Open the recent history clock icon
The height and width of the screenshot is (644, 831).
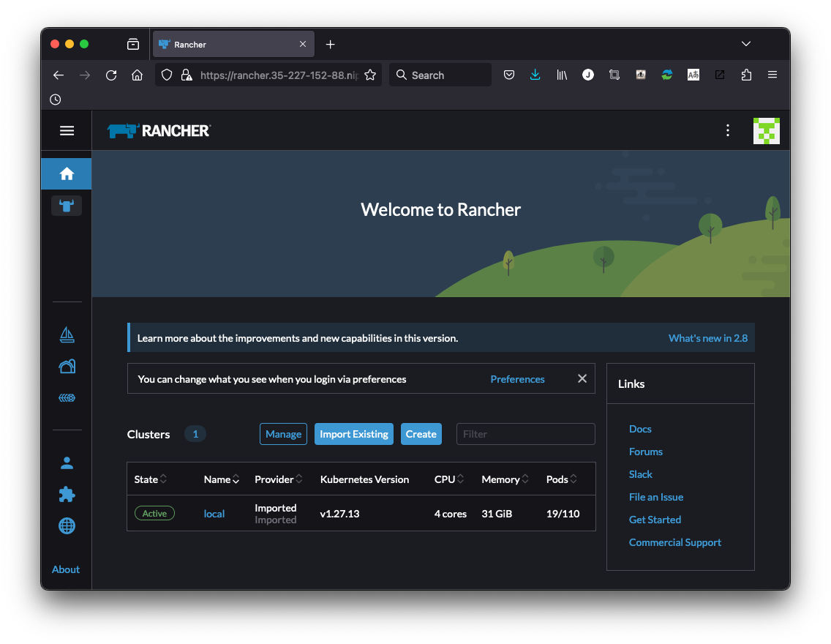click(x=55, y=100)
